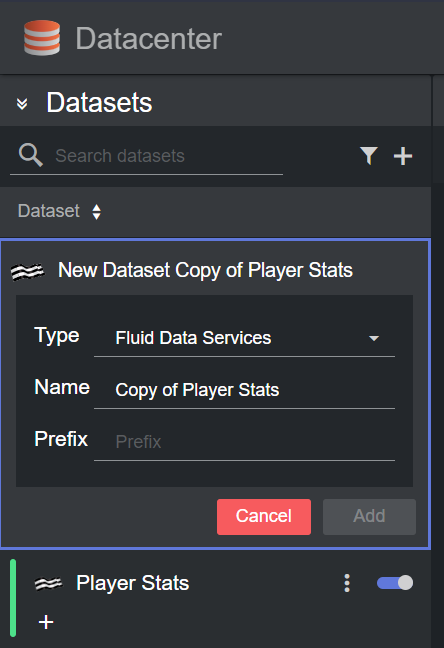Click the fluid icon beside New Dataset title
444x648 pixels.
click(27, 271)
